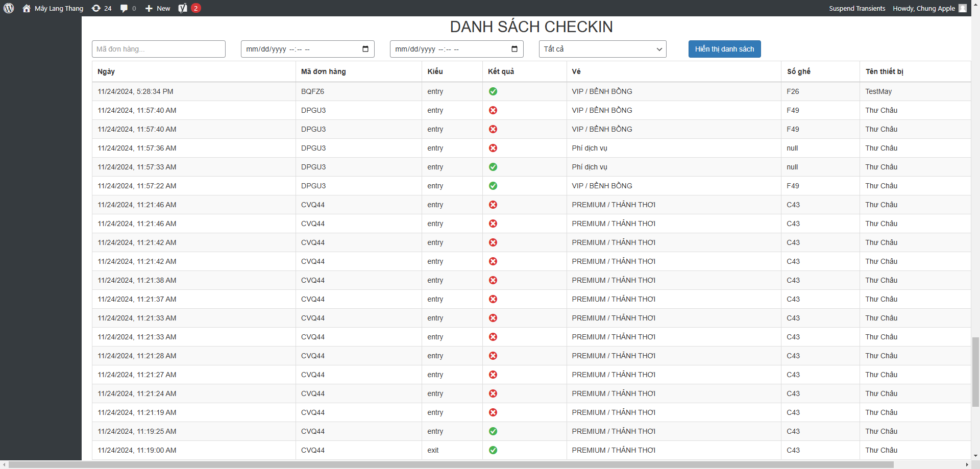Viewport: 980px width, 469px height.
Task: Expand the Tất cả dropdown
Action: click(x=602, y=49)
